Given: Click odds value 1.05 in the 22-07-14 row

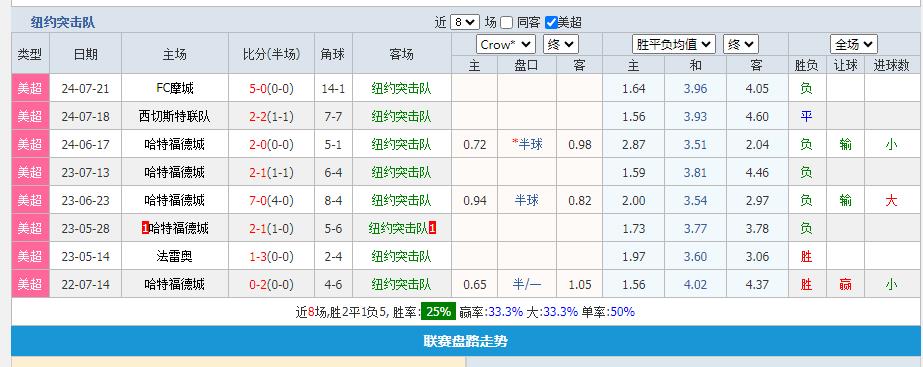Looking at the screenshot, I should (579, 285).
